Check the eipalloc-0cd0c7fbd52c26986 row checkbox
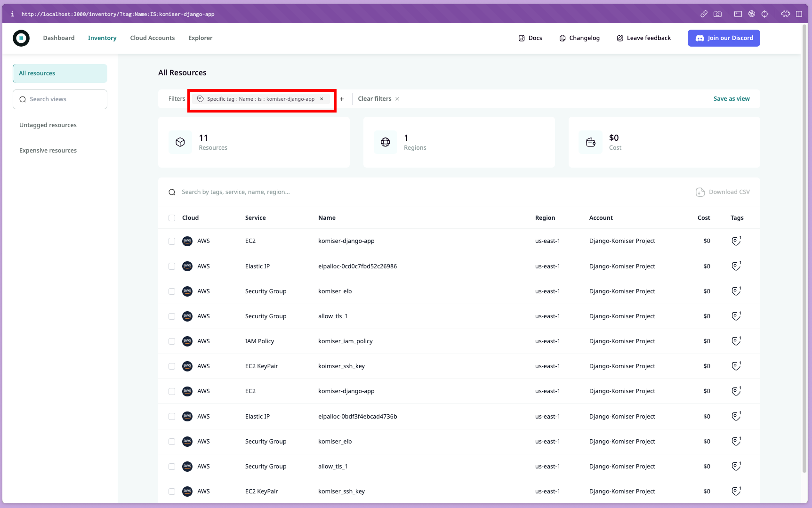The image size is (812, 508). pyautogui.click(x=172, y=266)
